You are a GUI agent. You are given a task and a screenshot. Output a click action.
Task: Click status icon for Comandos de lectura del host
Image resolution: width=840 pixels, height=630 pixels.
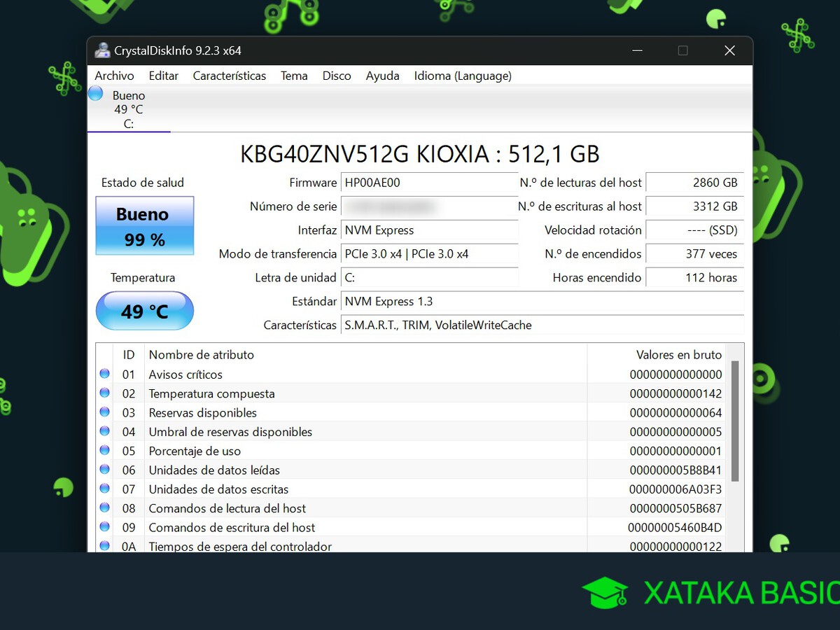tap(105, 507)
